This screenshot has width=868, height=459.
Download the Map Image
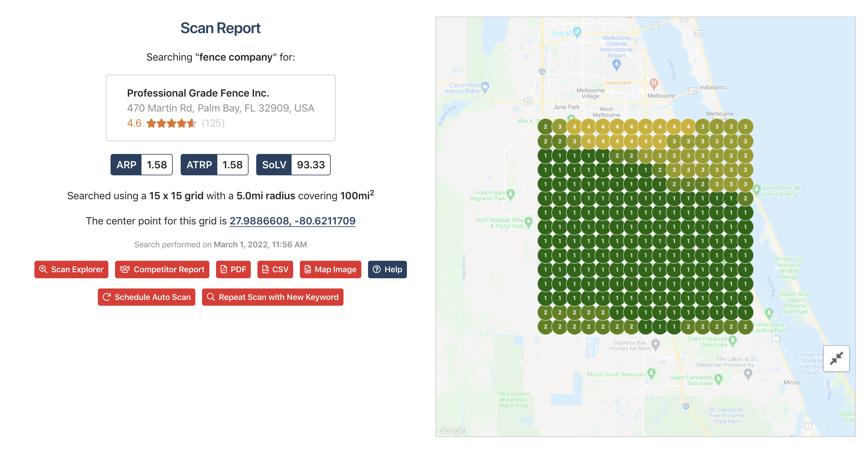pyautogui.click(x=330, y=269)
